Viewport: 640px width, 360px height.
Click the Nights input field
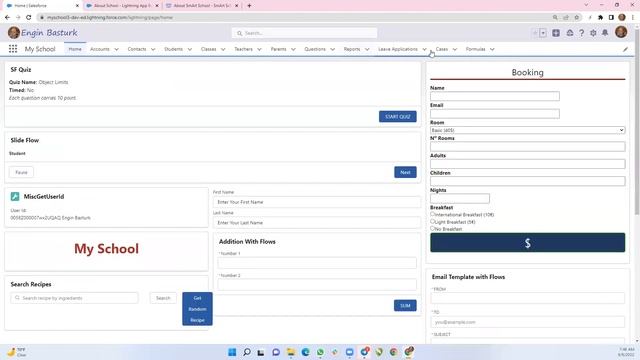460,199
